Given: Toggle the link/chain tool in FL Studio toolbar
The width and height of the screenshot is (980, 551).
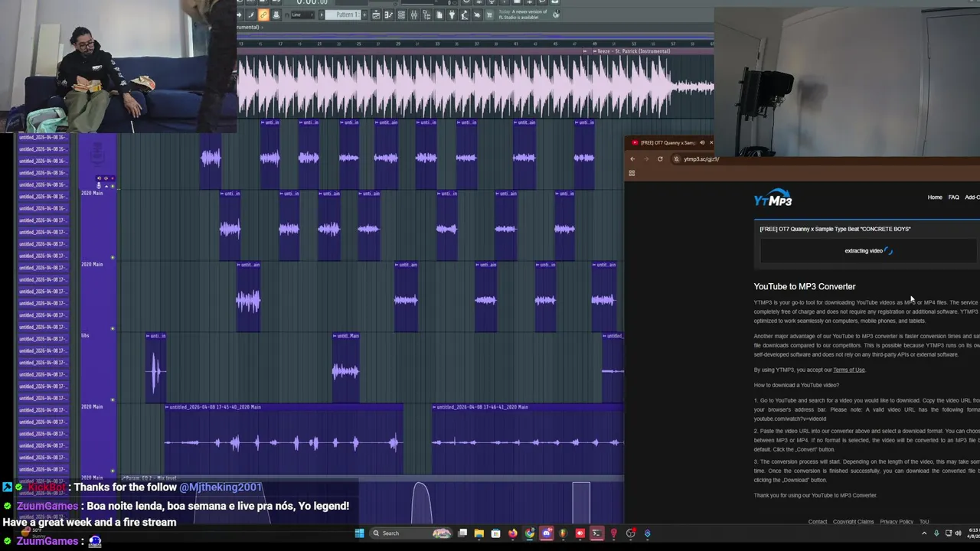Looking at the screenshot, I should pos(263,15).
